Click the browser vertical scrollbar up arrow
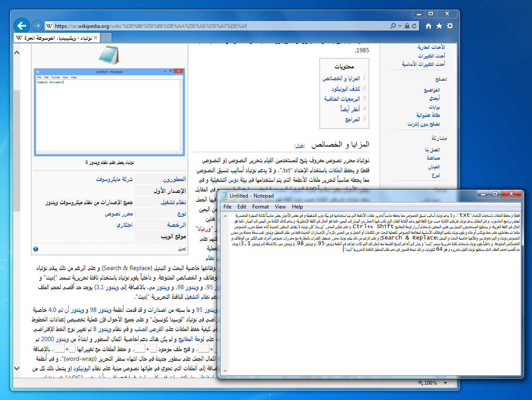 click(17, 53)
